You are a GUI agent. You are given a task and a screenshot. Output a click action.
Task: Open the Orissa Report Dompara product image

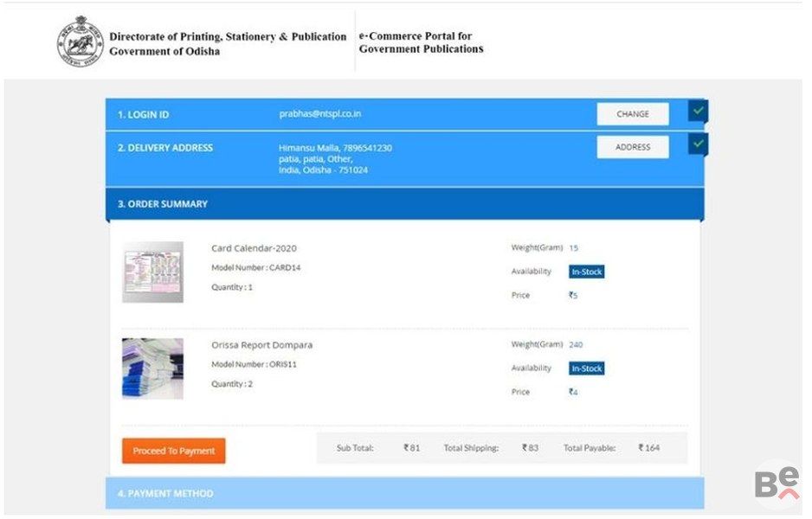152,368
